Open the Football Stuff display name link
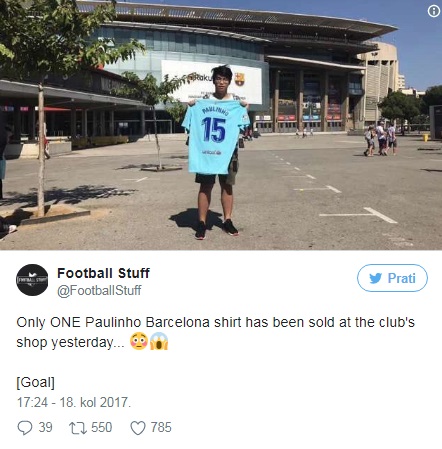This screenshot has height=449, width=442. tap(103, 273)
